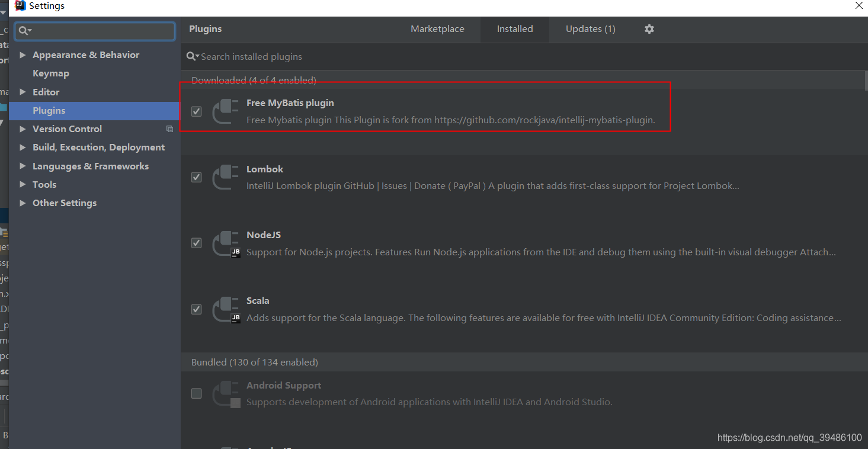Click the Version Control project-level icon
868x449 pixels.
click(x=170, y=129)
